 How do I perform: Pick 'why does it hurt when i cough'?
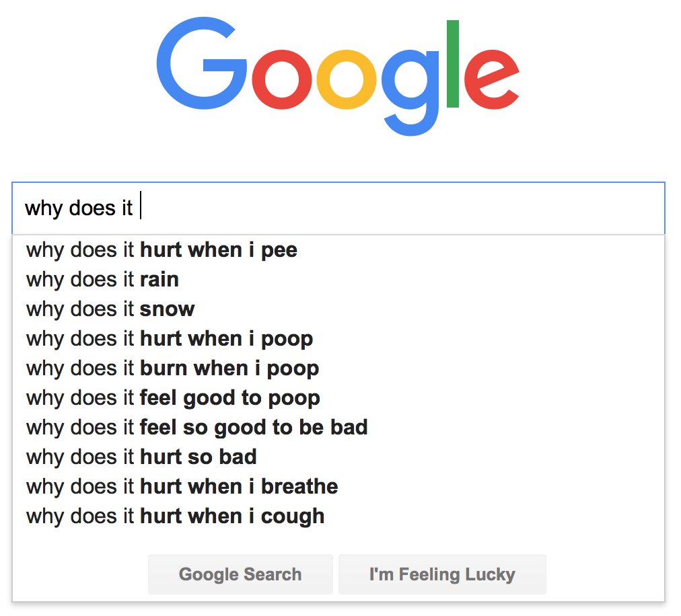pyautogui.click(x=175, y=516)
